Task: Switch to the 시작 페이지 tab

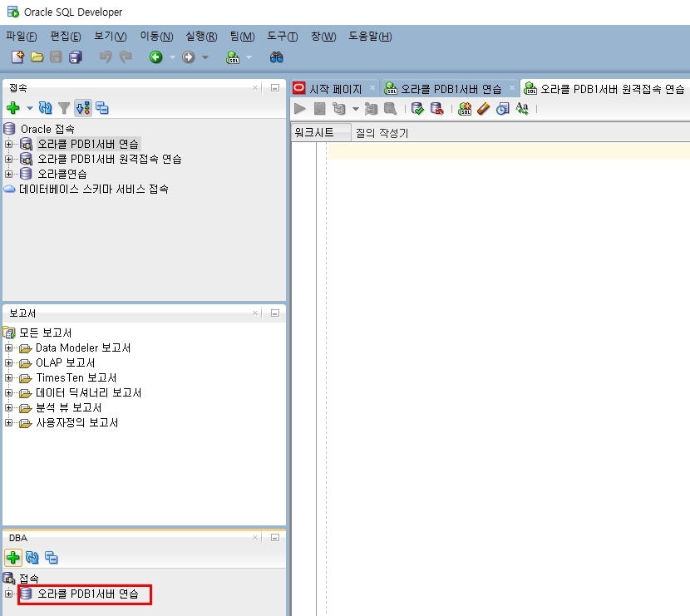Action: (335, 89)
